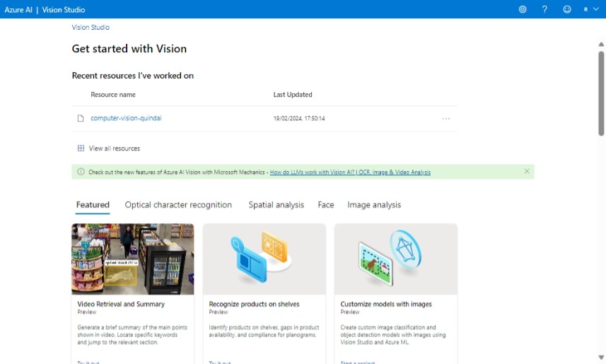Click the Recent resources I've worked on heading
Viewport: 606px width, 364px height.
pyautogui.click(x=132, y=76)
